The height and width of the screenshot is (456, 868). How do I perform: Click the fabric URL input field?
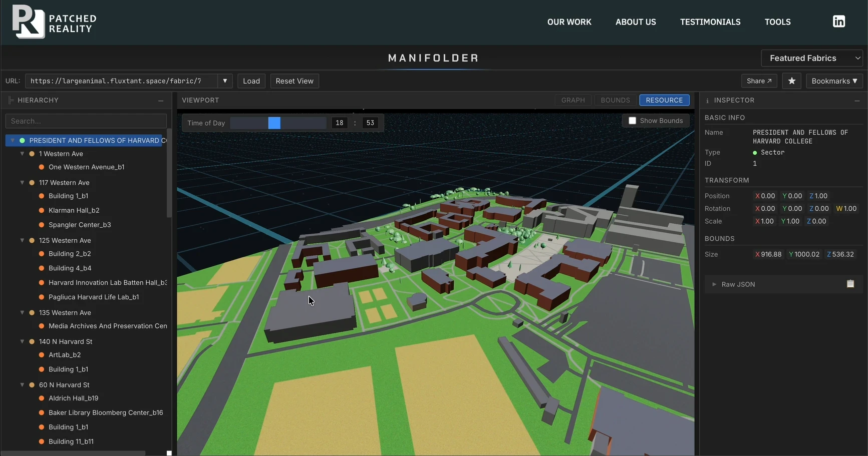coord(122,81)
